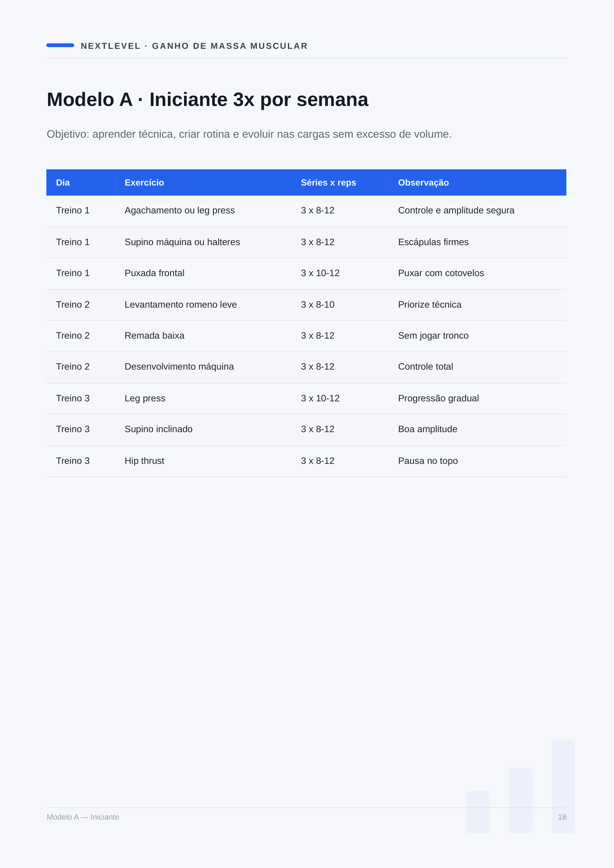The image size is (614, 868).
Task: Click the blue accent bar beside NEXTLEVEL
Action: pos(60,45)
